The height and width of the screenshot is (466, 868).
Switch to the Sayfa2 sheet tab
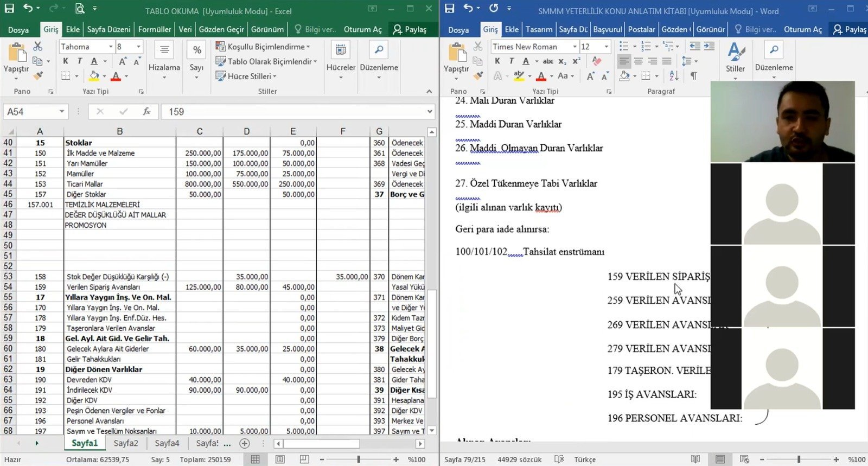click(x=126, y=443)
